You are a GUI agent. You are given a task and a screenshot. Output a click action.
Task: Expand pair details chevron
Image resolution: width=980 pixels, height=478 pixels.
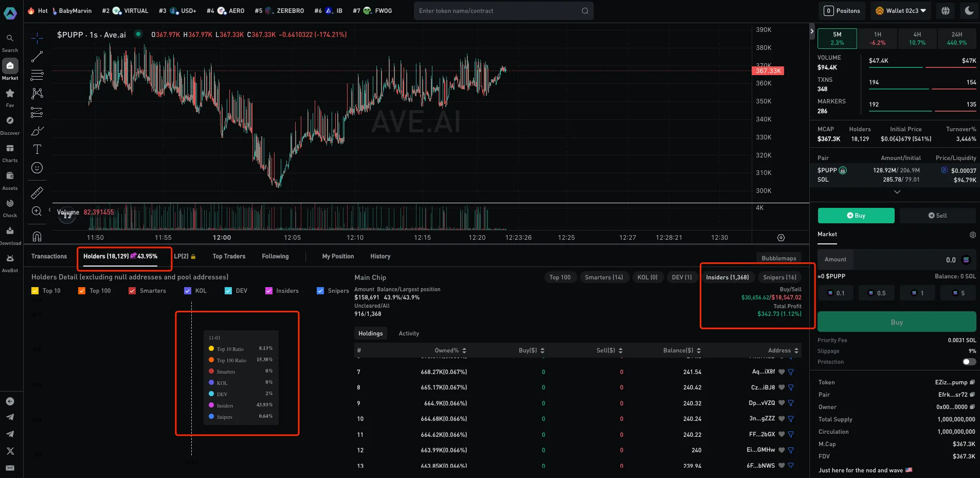[x=897, y=192]
